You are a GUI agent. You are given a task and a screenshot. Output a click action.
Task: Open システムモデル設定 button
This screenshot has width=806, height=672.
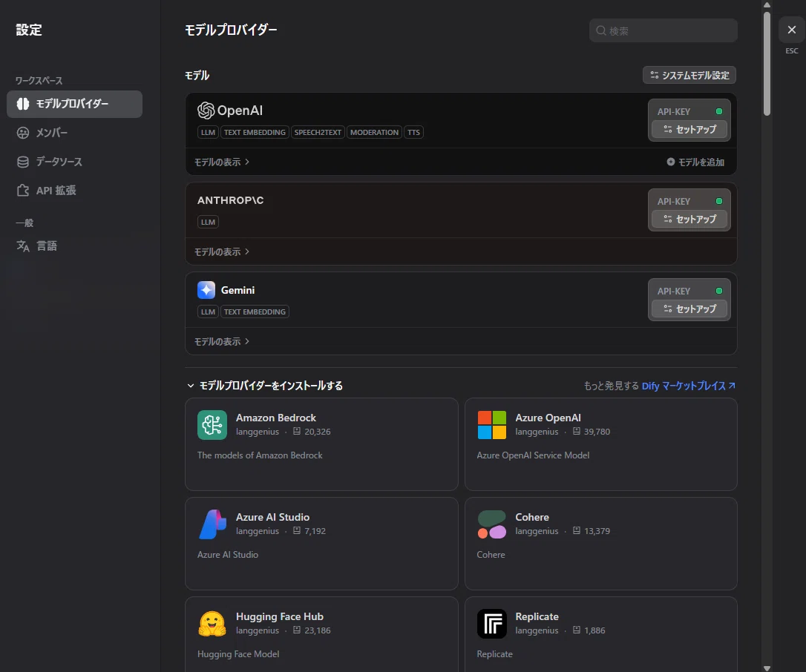point(689,75)
